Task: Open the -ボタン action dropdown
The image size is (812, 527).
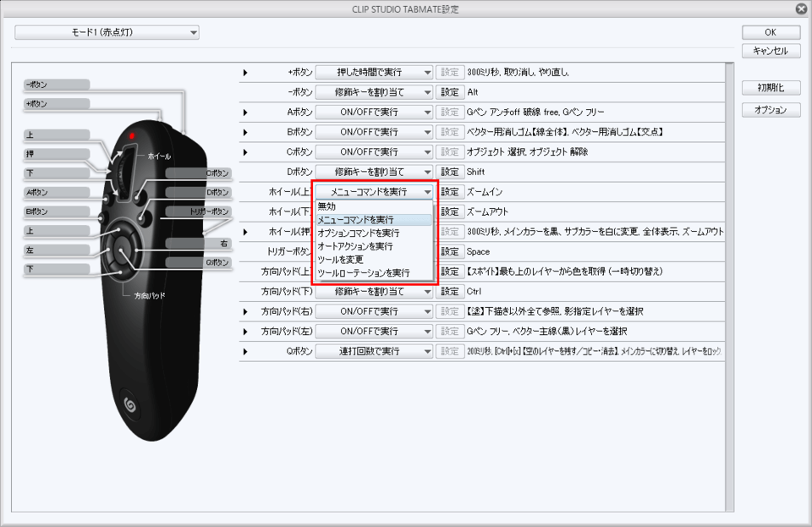Action: [x=375, y=92]
